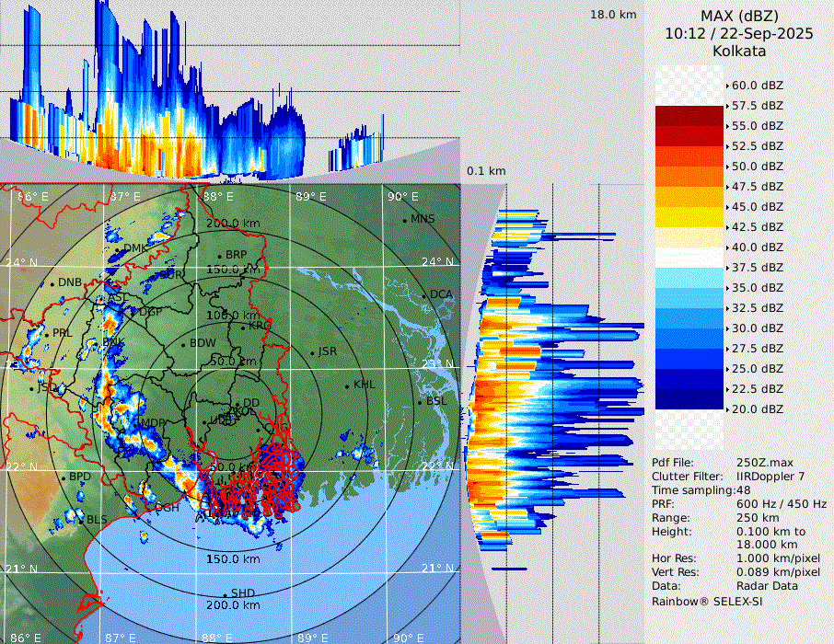The height and width of the screenshot is (644, 834).
Task: Click the DNB station marker
Action: (x=52, y=283)
